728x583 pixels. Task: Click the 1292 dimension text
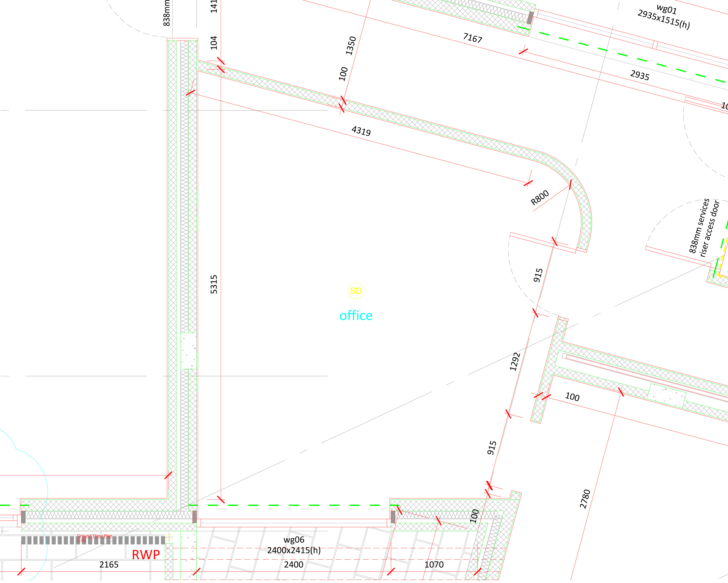coord(515,362)
